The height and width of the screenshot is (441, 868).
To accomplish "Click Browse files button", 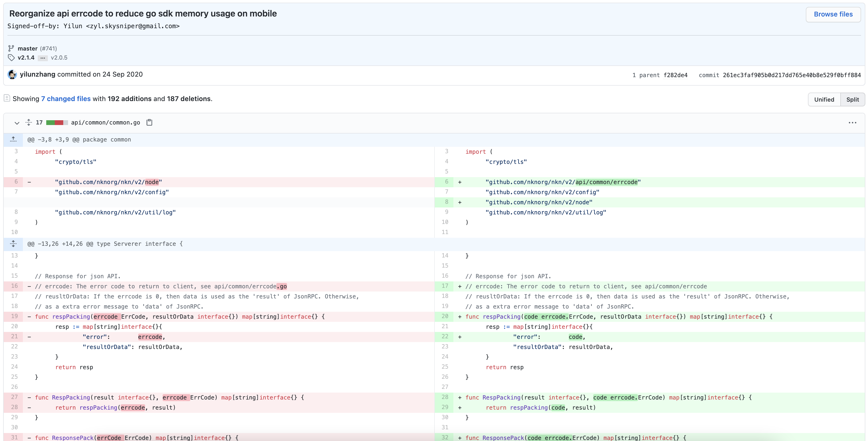I will (x=833, y=14).
